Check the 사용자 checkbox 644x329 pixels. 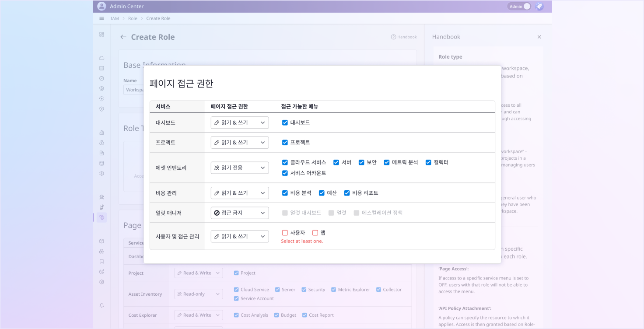click(x=285, y=233)
